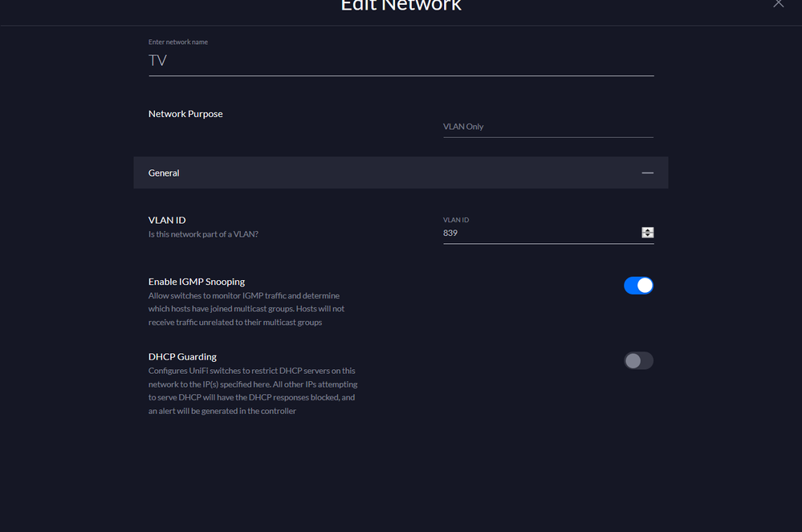Collapse the General section with the minus control
802x532 pixels.
pos(647,173)
